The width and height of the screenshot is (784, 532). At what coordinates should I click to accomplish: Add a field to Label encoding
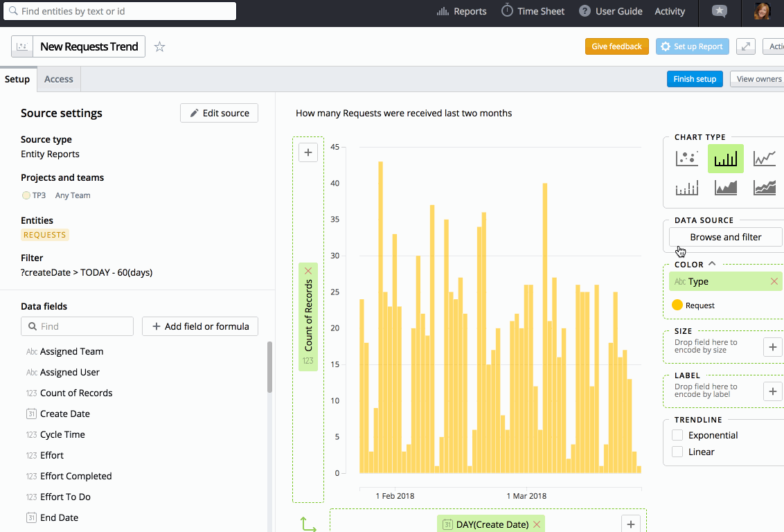[772, 391]
